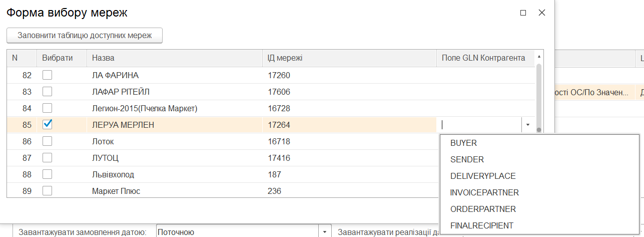Image resolution: width=644 pixels, height=237 pixels.
Task: Select the ЛАФАР РІТЕЙЛ checkbox
Action: coord(47,92)
